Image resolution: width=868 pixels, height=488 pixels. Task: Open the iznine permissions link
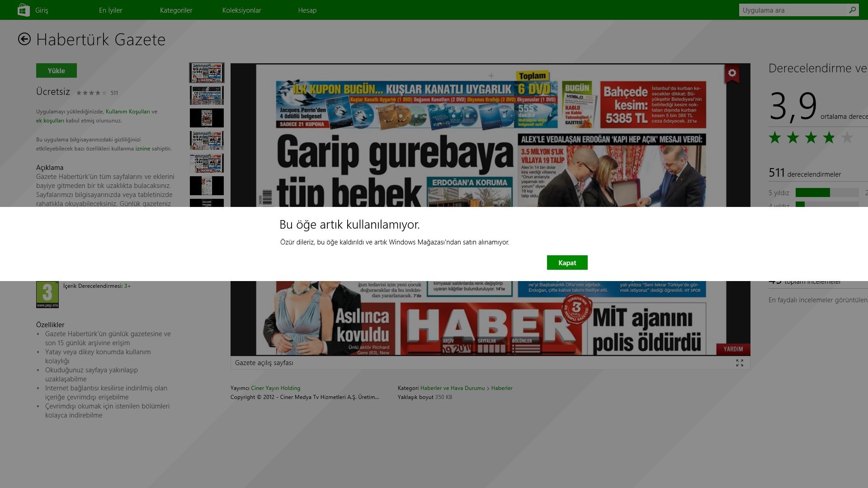[143, 149]
